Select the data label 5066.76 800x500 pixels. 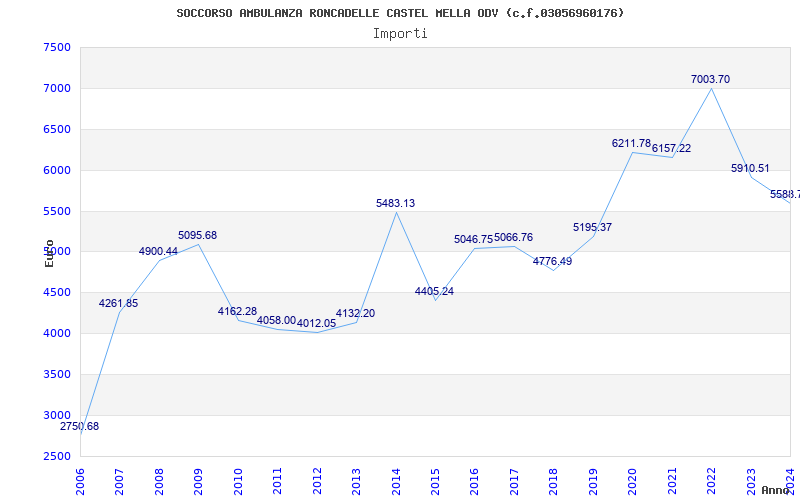(513, 238)
